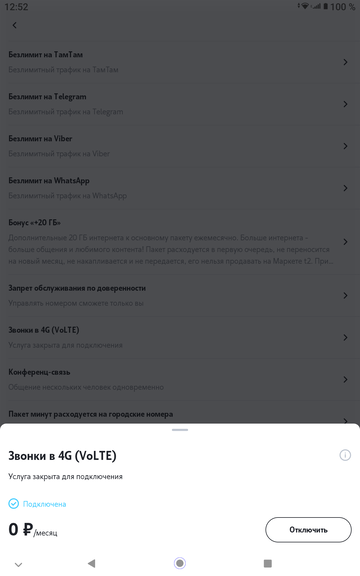Select Запрет обслуживания по доверенности item

tap(180, 295)
